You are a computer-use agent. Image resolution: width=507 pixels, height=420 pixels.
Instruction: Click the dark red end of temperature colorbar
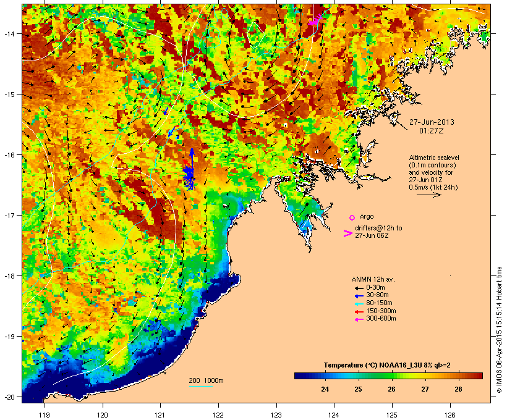pyautogui.click(x=478, y=376)
